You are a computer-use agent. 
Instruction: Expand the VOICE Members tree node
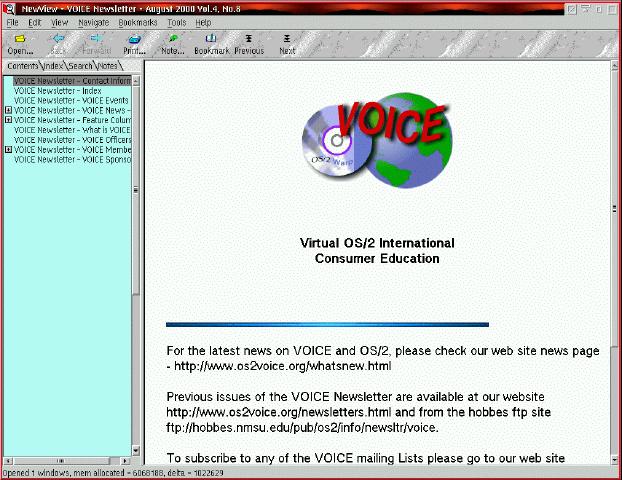point(8,150)
